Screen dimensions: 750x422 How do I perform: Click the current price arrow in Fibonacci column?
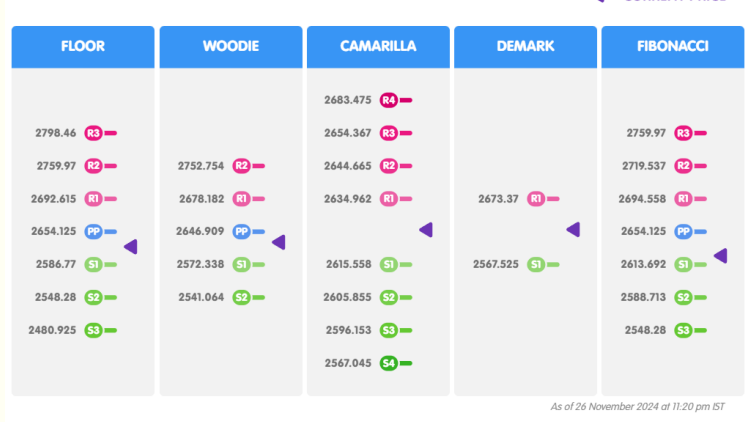tap(720, 256)
